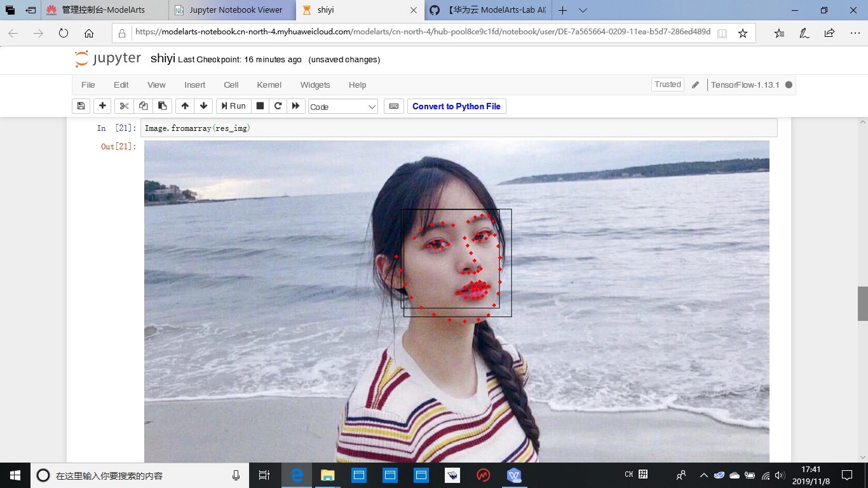Viewport: 868px width, 488px height.
Task: Copy selected cells icon
Action: [x=143, y=106]
